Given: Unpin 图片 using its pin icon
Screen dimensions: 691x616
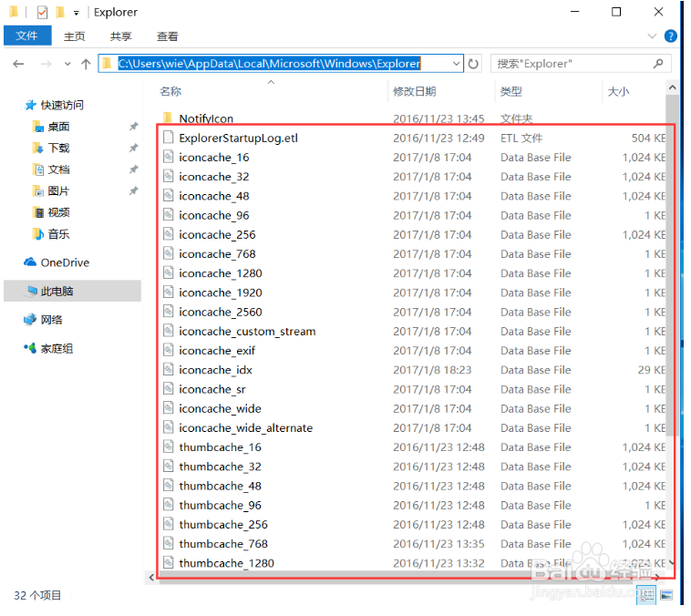Looking at the screenshot, I should tap(133, 191).
